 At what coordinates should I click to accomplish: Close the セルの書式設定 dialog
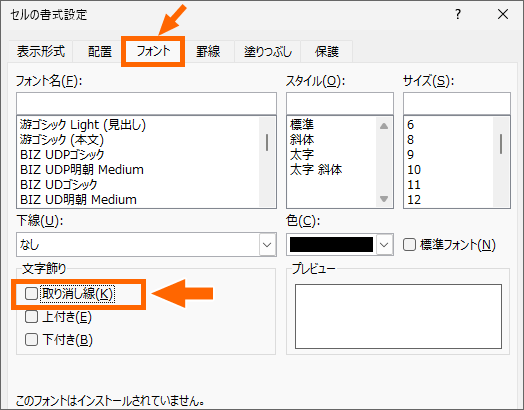pyautogui.click(x=503, y=14)
